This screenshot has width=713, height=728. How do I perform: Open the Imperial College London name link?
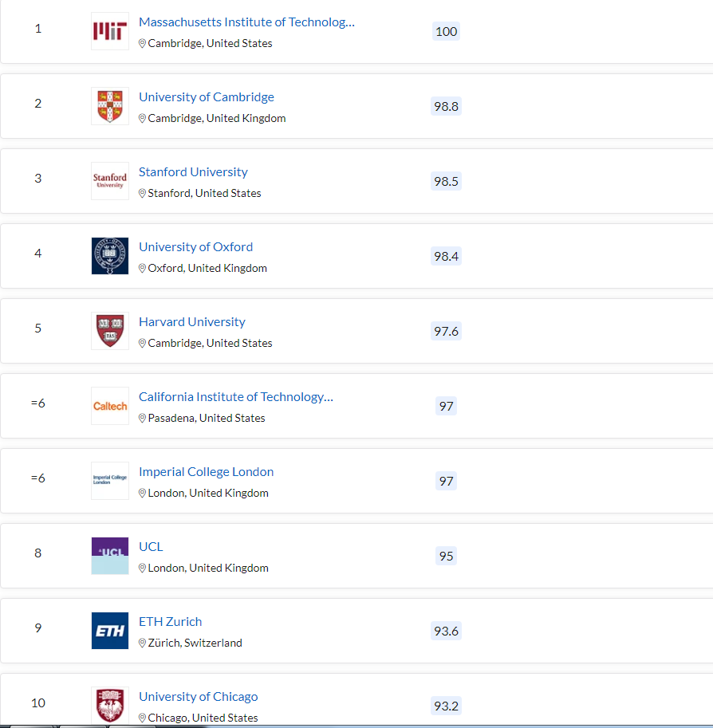(x=207, y=472)
